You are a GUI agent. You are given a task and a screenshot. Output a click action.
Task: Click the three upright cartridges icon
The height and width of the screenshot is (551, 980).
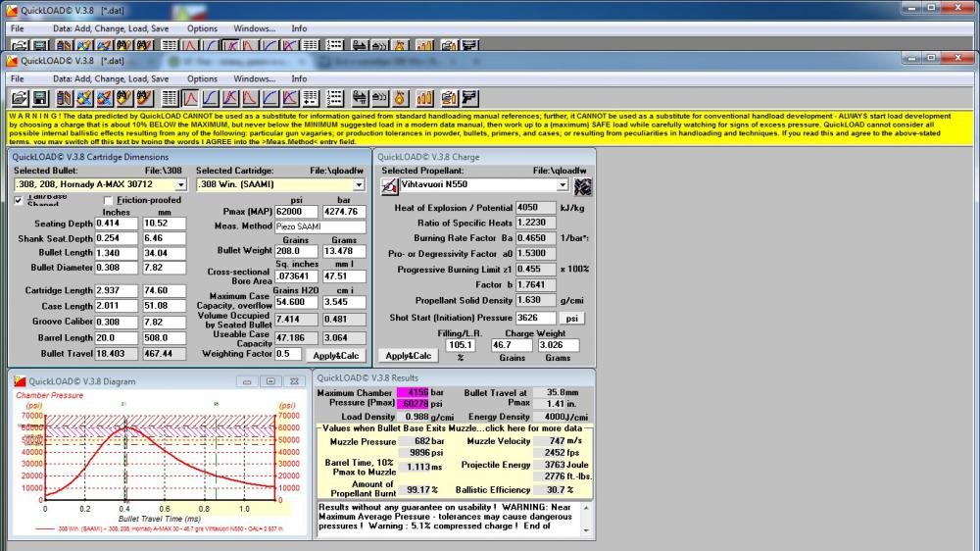[424, 98]
